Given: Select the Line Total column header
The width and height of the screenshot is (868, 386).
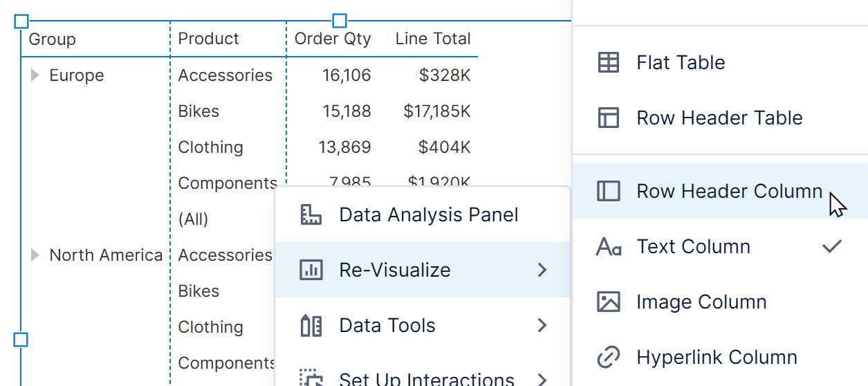Looking at the screenshot, I should (433, 39).
